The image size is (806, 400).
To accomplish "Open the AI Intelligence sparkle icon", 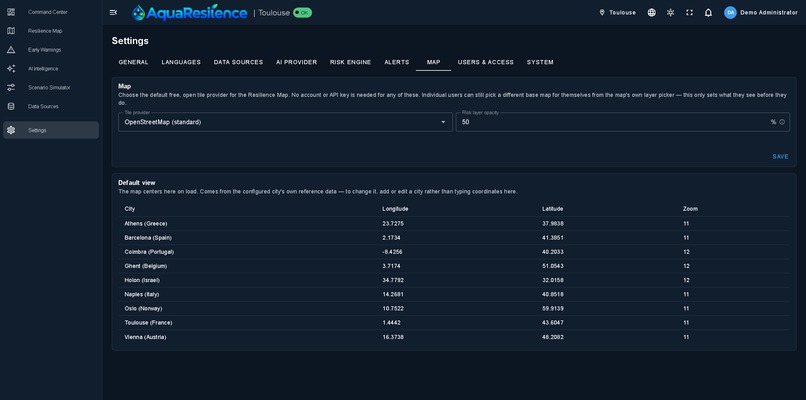I will tap(11, 68).
